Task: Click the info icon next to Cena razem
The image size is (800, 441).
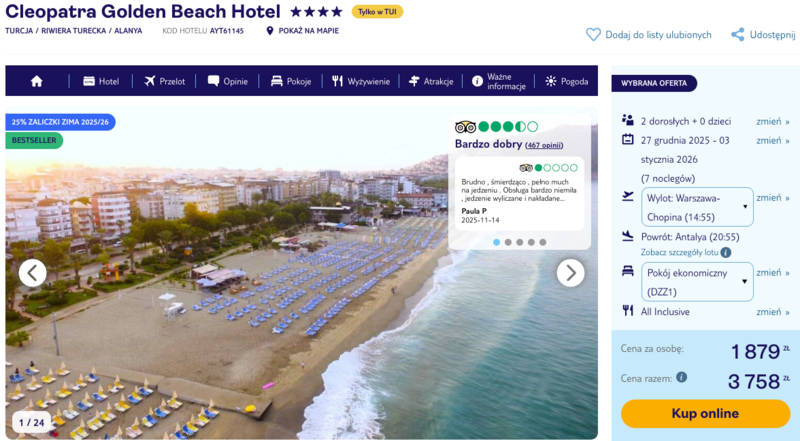Action: [681, 378]
